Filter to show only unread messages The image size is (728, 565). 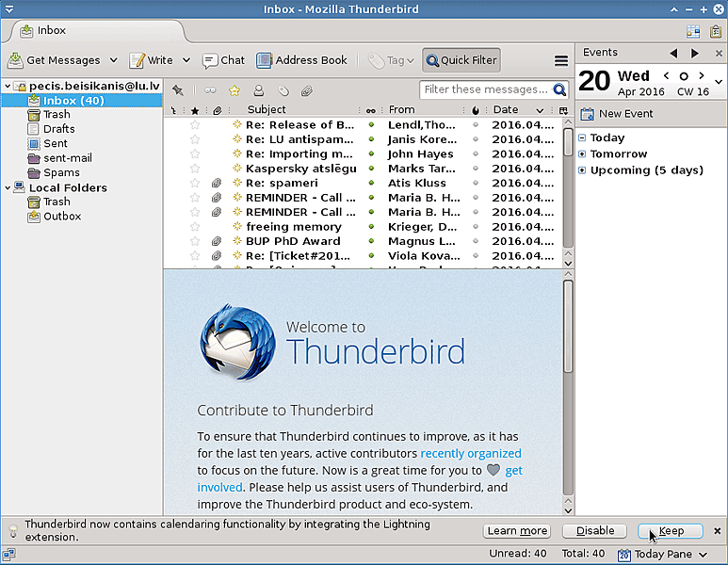(x=210, y=90)
